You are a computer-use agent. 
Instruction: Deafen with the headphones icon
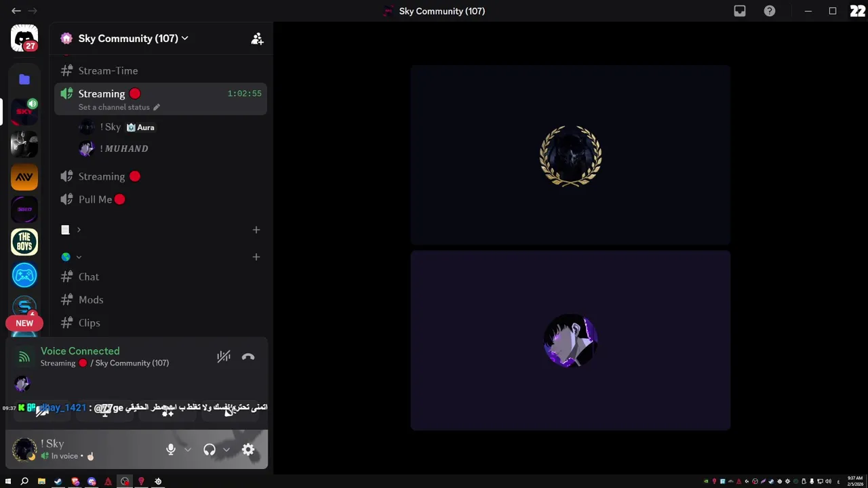(210, 449)
